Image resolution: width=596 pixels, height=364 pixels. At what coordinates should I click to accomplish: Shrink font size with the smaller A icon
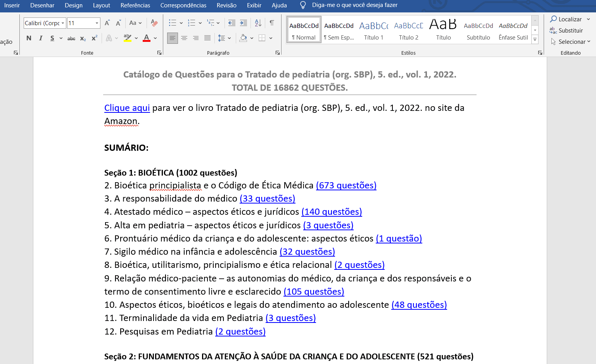click(x=118, y=23)
